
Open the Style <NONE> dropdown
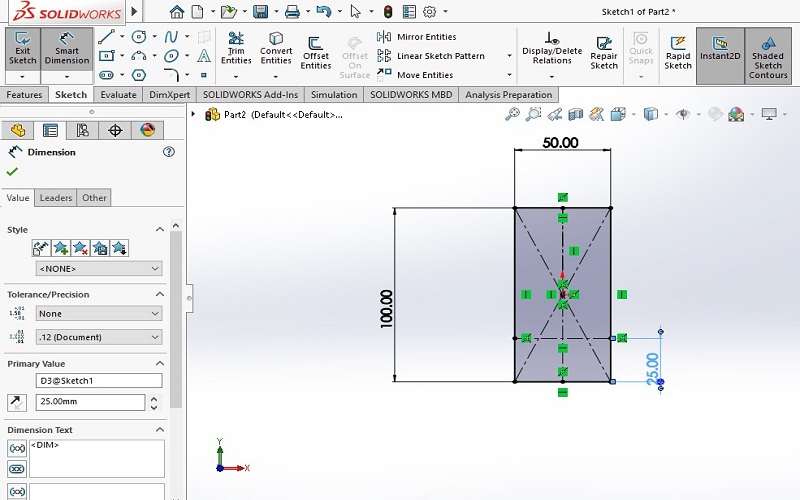pos(99,268)
